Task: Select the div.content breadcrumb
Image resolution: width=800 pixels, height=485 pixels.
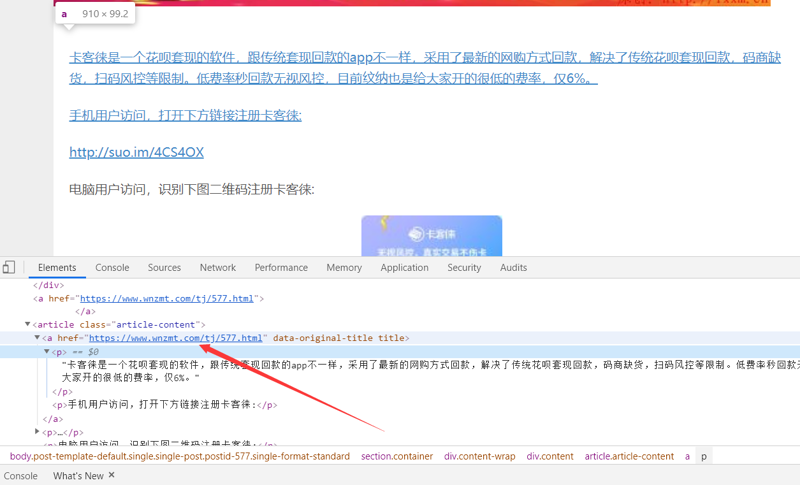Action: pos(550,456)
